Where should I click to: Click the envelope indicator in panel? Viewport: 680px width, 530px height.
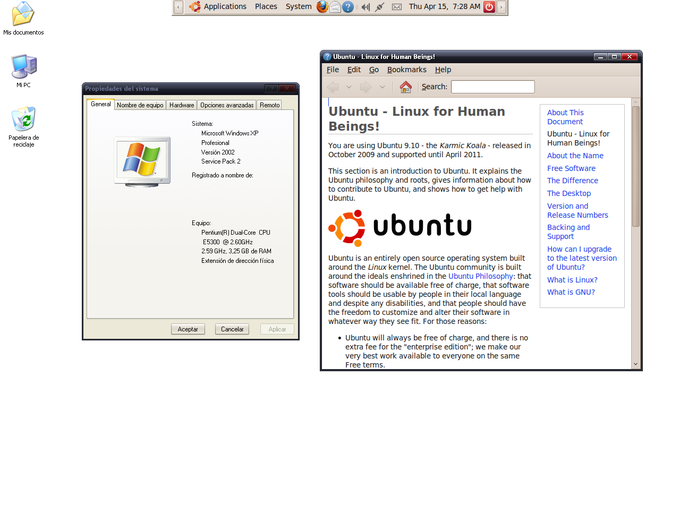pyautogui.click(x=397, y=7)
